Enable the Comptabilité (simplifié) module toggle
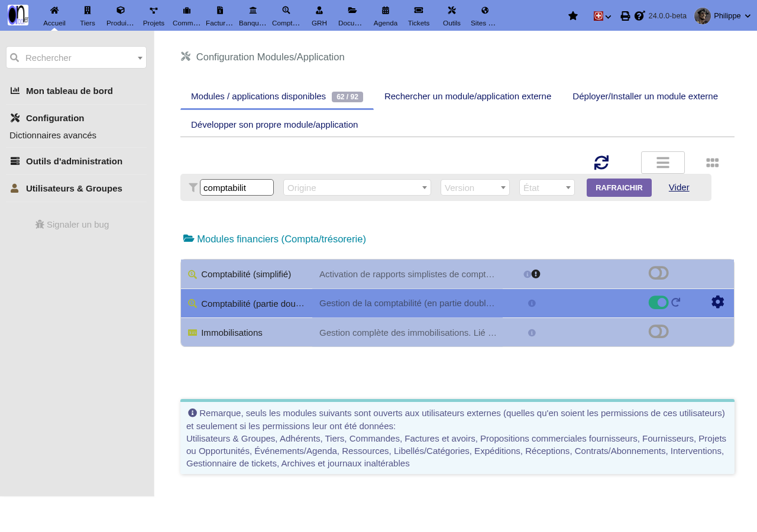 tap(658, 273)
